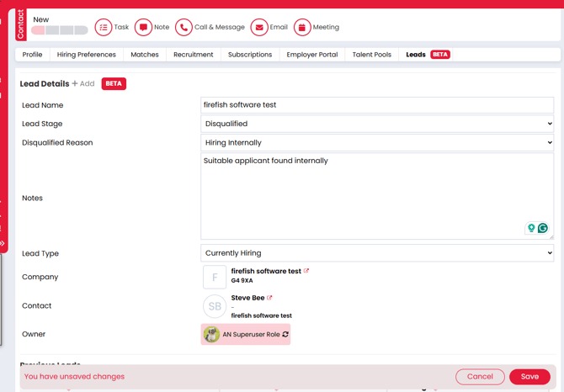Click the Add lead link
This screenshot has width=564, height=392.
pos(83,84)
